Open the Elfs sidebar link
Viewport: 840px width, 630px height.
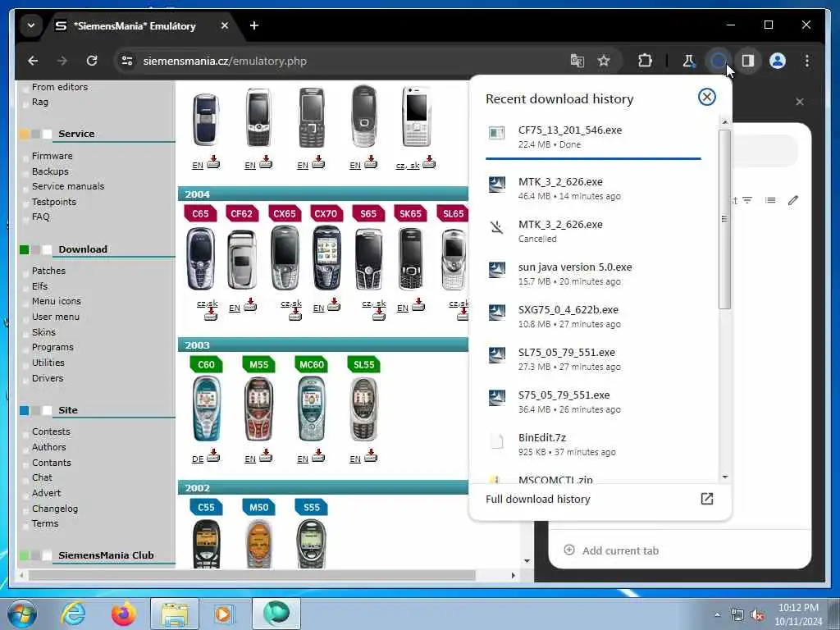click(x=39, y=286)
